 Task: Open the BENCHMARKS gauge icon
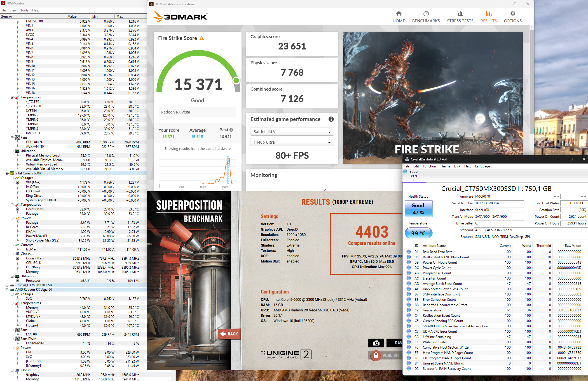coord(426,13)
